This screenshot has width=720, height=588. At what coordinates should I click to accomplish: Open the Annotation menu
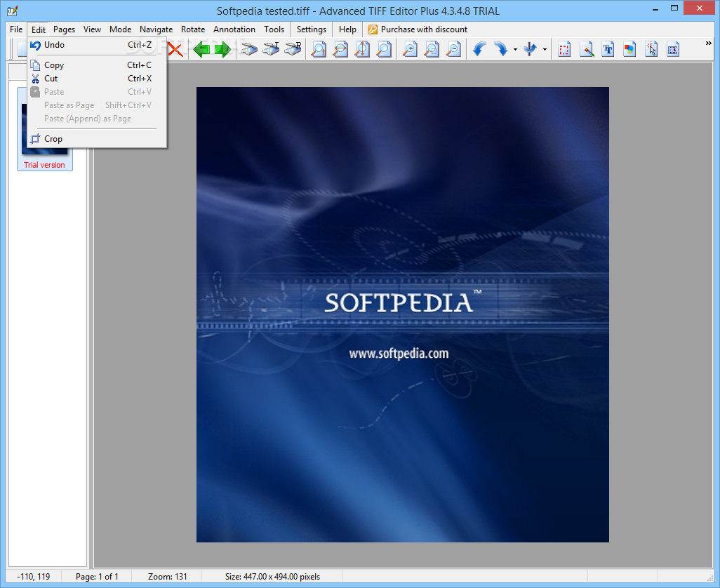coord(234,29)
